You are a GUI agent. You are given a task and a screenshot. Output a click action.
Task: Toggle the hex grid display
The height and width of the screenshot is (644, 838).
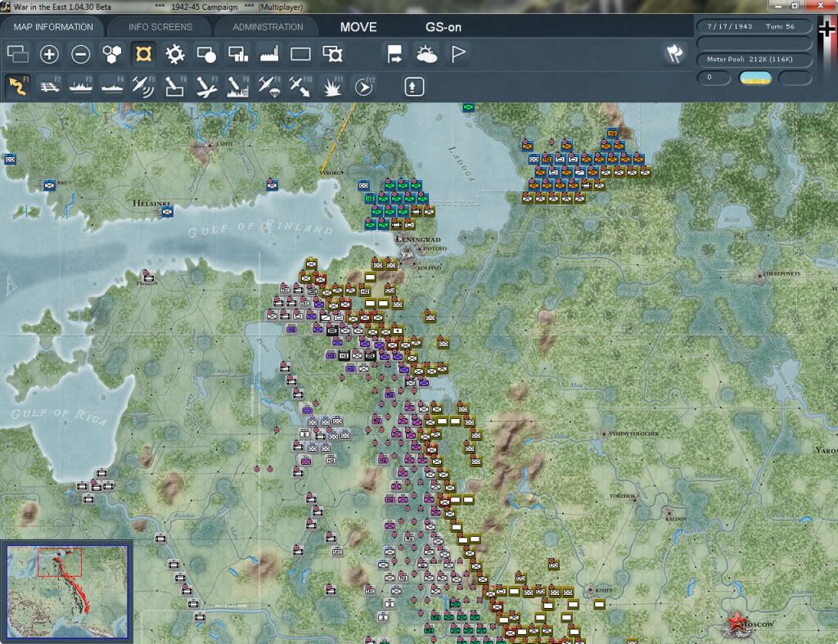tap(111, 54)
